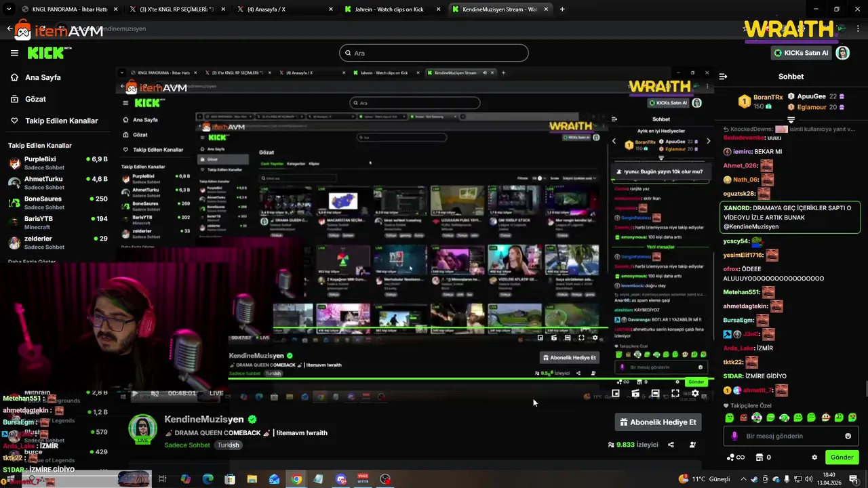
Task: Open video player settings gear
Action: [695, 393]
